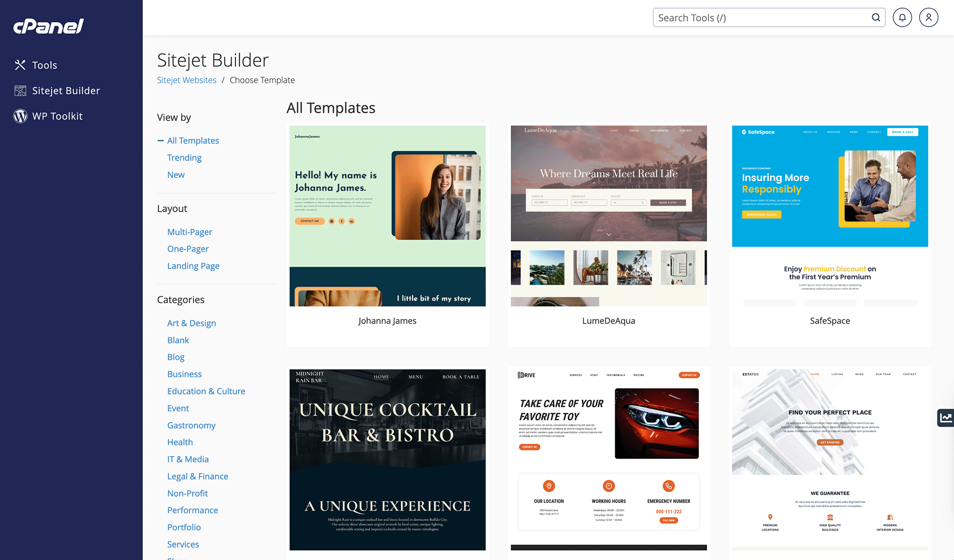The width and height of the screenshot is (954, 560).
Task: Click the Tools icon in sidebar
Action: 20,65
